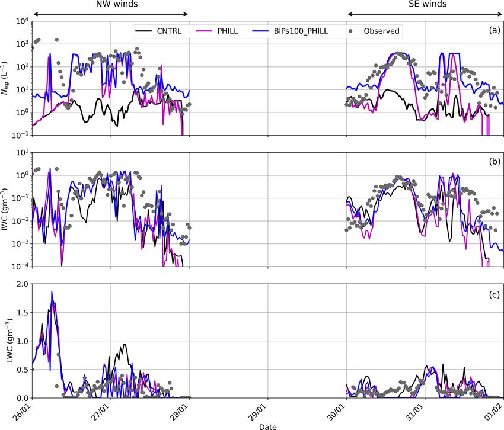This screenshot has height=430, width=504.
Task: Click the CNTRL legend label
Action: pos(169,31)
